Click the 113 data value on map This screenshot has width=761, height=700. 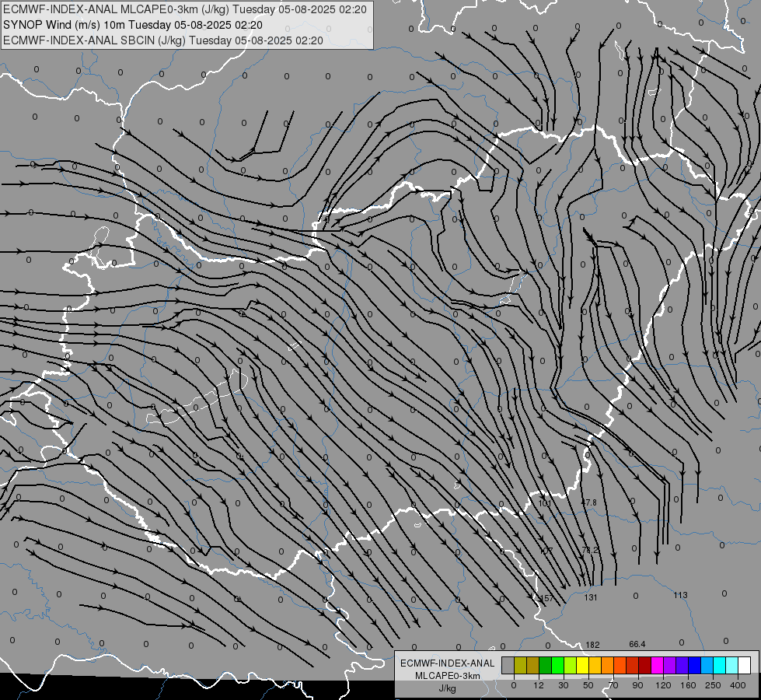click(x=680, y=595)
